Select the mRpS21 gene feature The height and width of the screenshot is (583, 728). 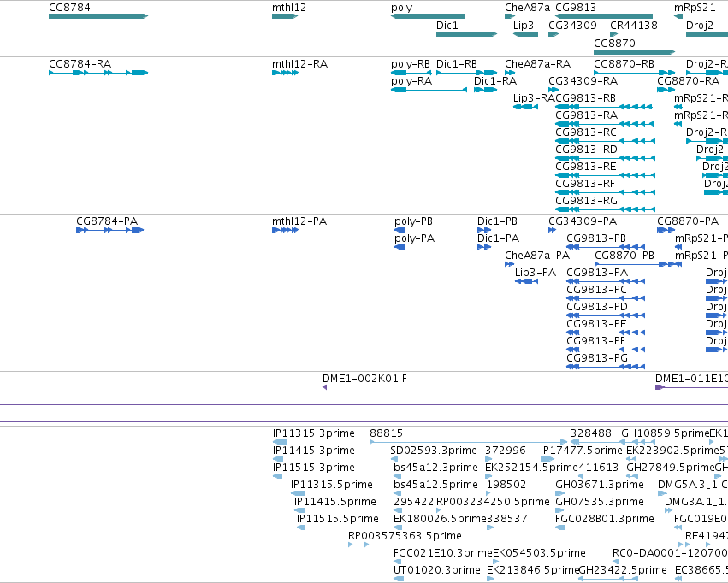click(678, 16)
